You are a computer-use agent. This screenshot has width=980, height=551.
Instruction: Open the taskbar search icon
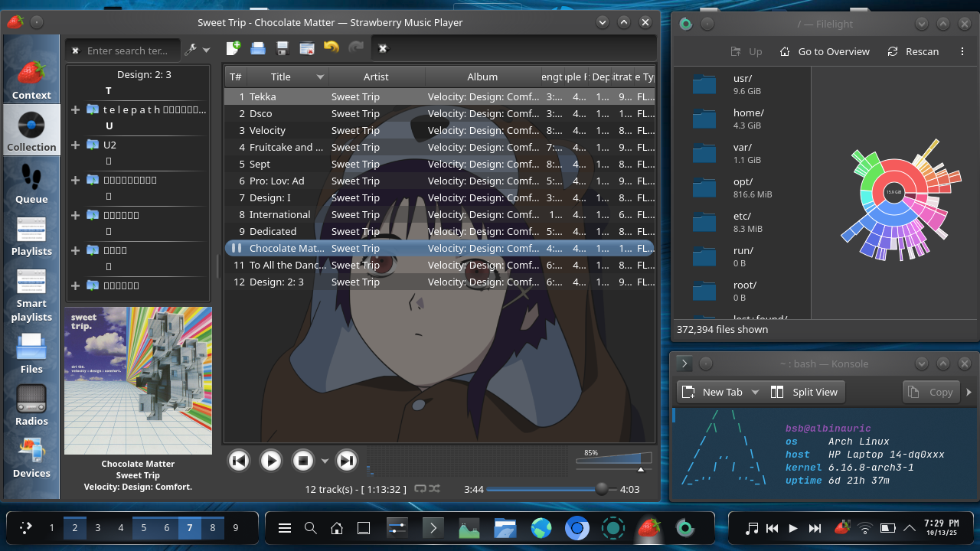point(311,528)
